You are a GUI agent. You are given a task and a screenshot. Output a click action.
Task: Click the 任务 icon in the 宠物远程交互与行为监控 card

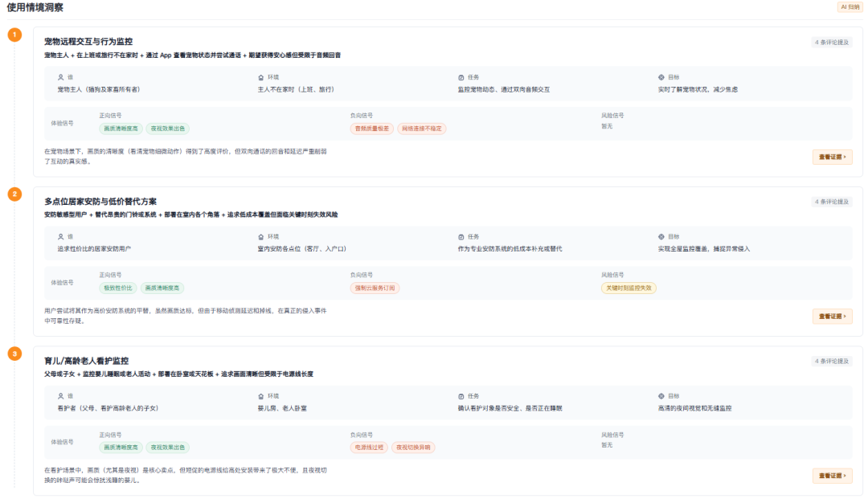(x=461, y=77)
